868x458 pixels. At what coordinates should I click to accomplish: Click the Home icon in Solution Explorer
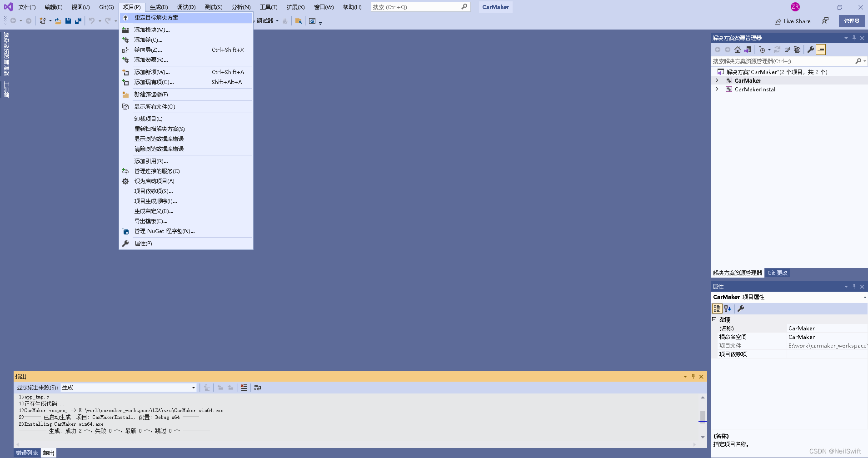[x=738, y=50]
